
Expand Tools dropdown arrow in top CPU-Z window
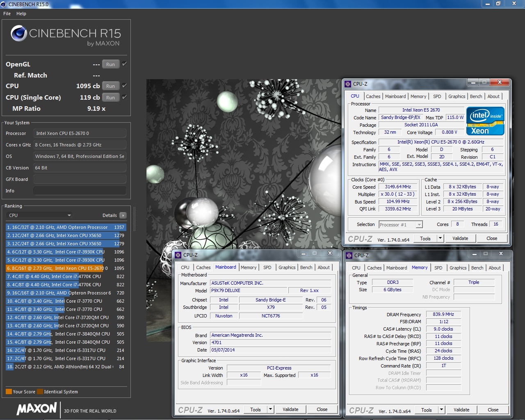point(440,238)
